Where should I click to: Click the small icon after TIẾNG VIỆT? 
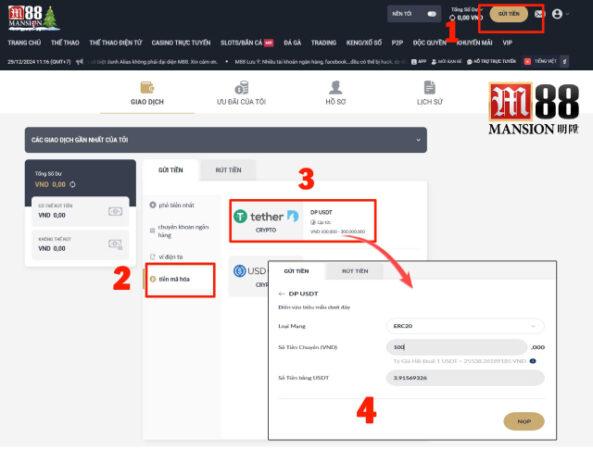click(x=564, y=61)
